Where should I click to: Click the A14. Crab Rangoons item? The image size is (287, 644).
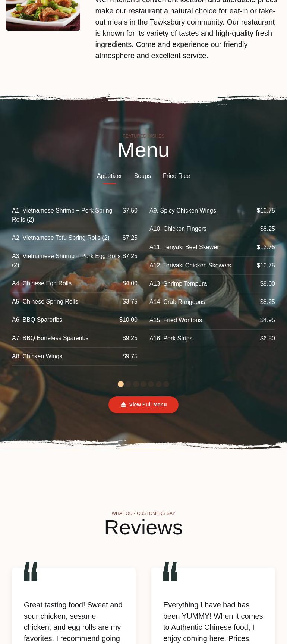tap(212, 302)
